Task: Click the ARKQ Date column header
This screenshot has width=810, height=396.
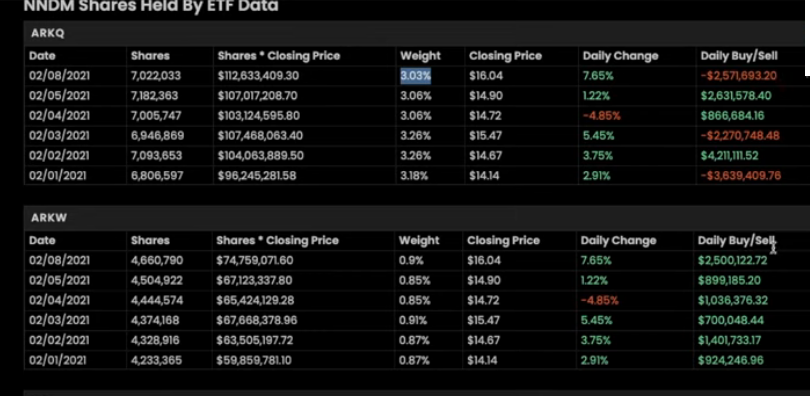Action: click(x=42, y=56)
